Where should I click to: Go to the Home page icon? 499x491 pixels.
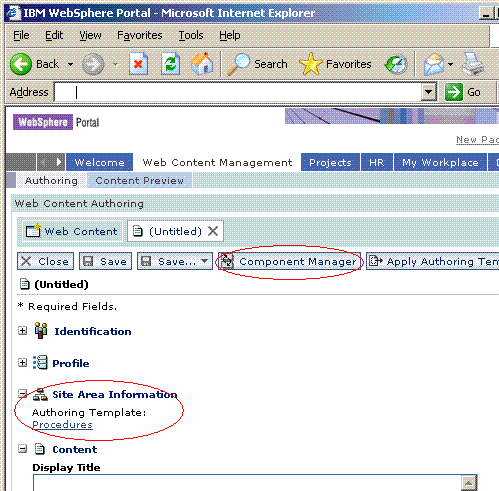pyautogui.click(x=202, y=63)
